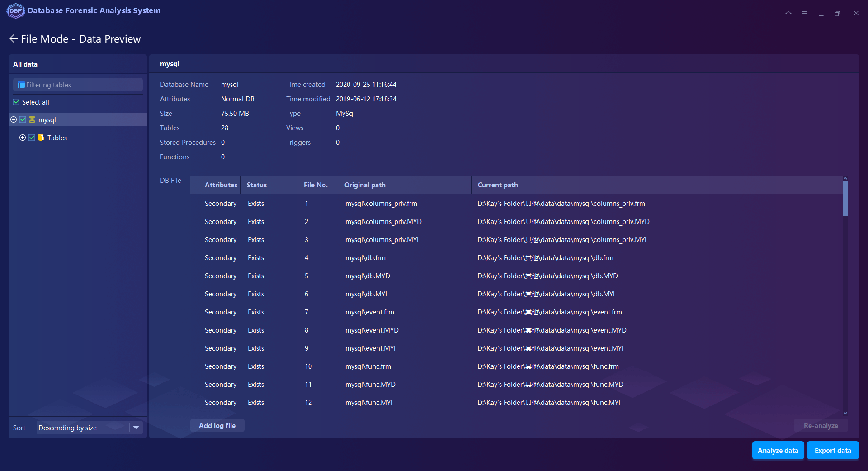This screenshot has width=868, height=471.
Task: Expand the Tables tree node
Action: click(23, 138)
